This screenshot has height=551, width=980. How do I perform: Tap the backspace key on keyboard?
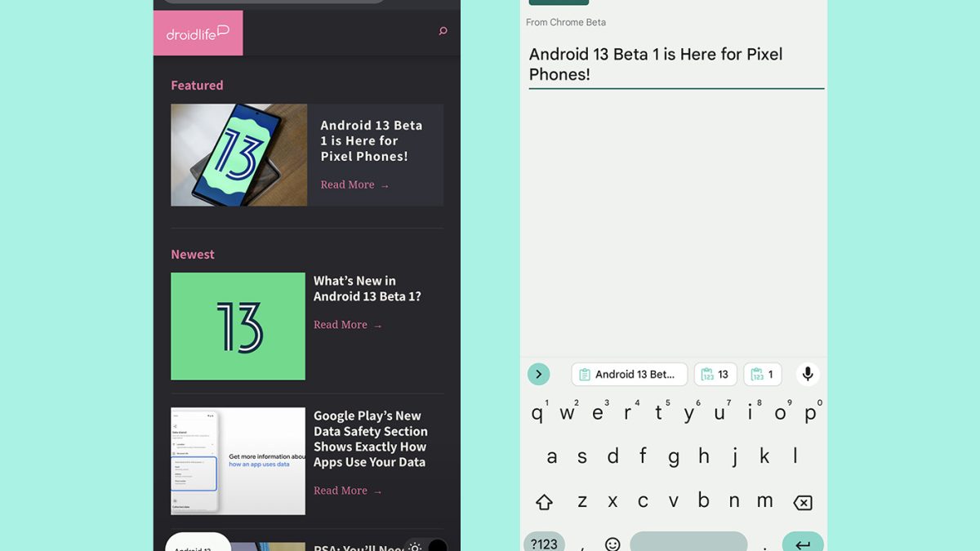pos(803,503)
